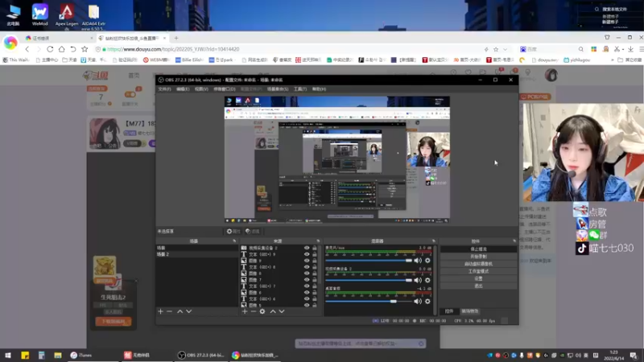Move selected scene up in Scenes panel
This screenshot has width=644, height=362.
click(180, 311)
